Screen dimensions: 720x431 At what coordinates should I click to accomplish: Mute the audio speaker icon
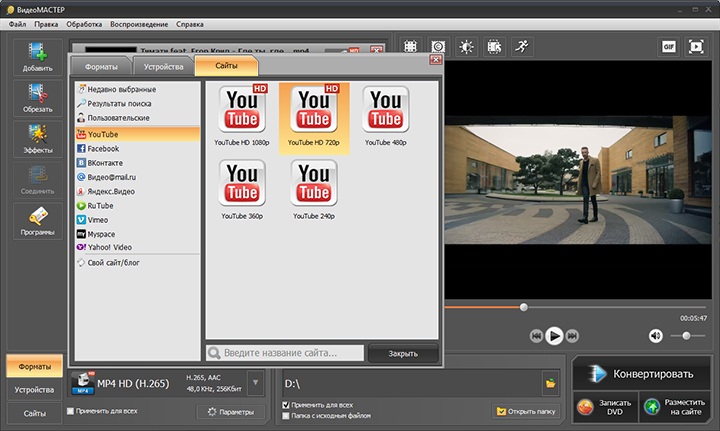[x=656, y=336]
